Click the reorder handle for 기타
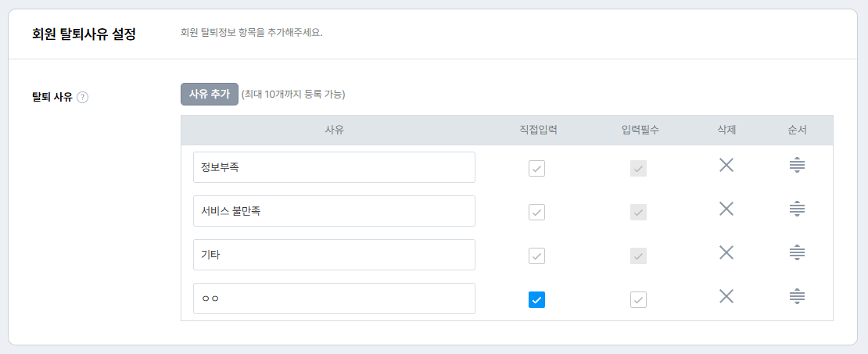The image size is (868, 354). (798, 252)
